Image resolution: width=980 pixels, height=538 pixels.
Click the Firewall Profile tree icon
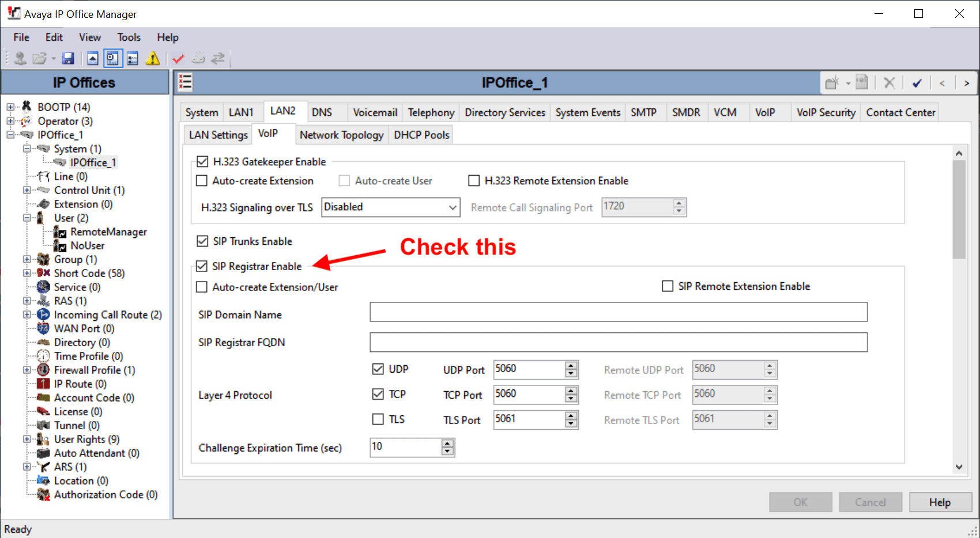(43, 370)
